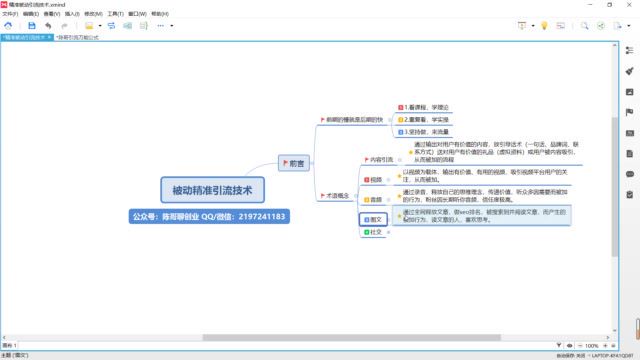Open the 文件(F) menu

click(x=10, y=14)
